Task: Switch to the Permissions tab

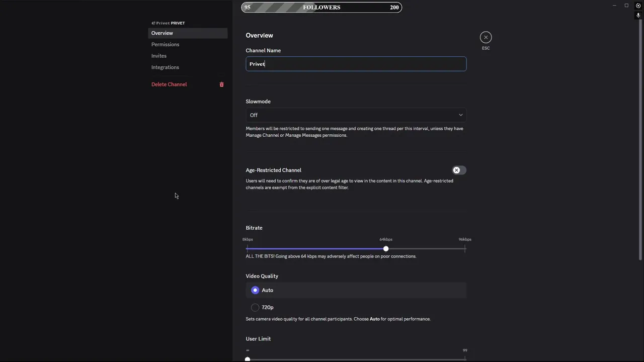Action: click(188, 44)
